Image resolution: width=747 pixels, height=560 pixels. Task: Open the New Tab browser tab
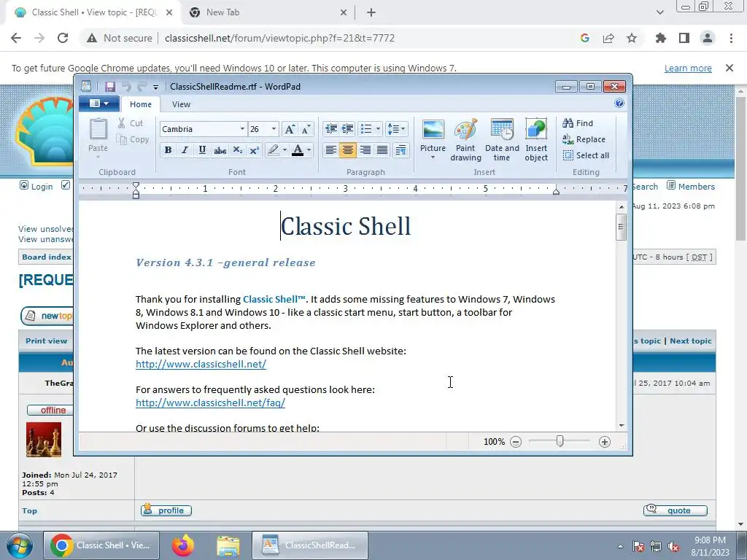pos(268,12)
